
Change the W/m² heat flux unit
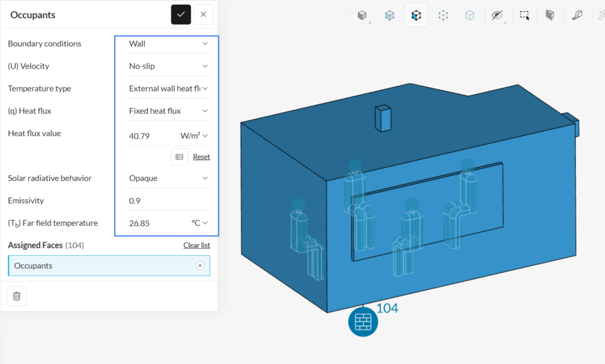point(194,135)
